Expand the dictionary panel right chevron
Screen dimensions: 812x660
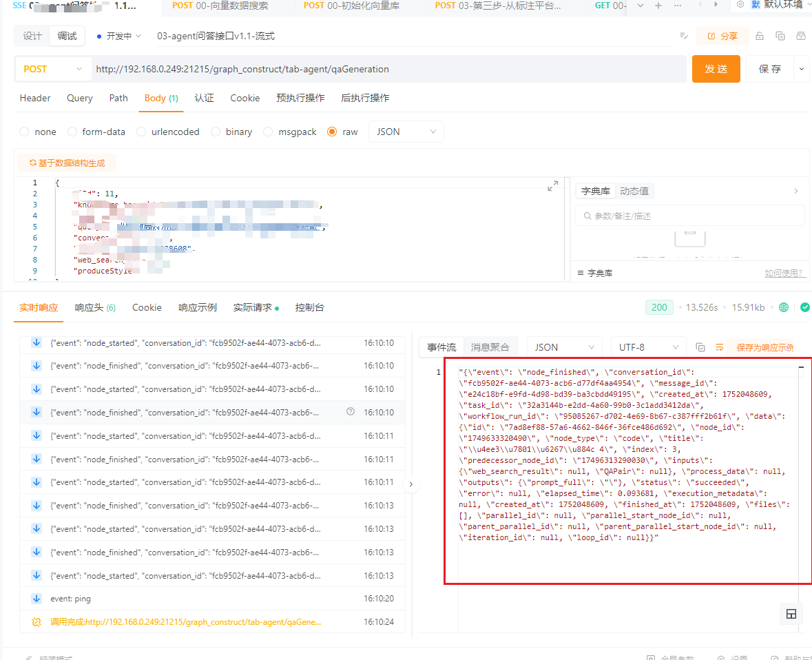(x=796, y=191)
